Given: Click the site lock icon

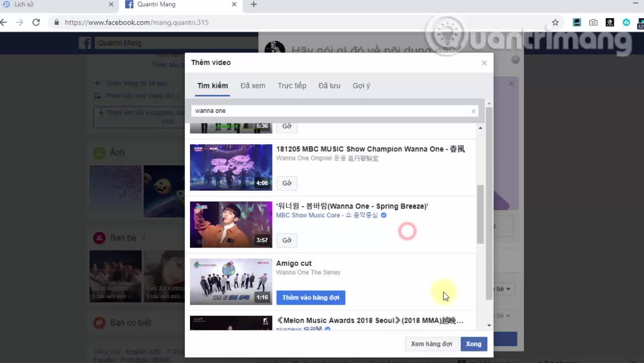Looking at the screenshot, I should [56, 22].
